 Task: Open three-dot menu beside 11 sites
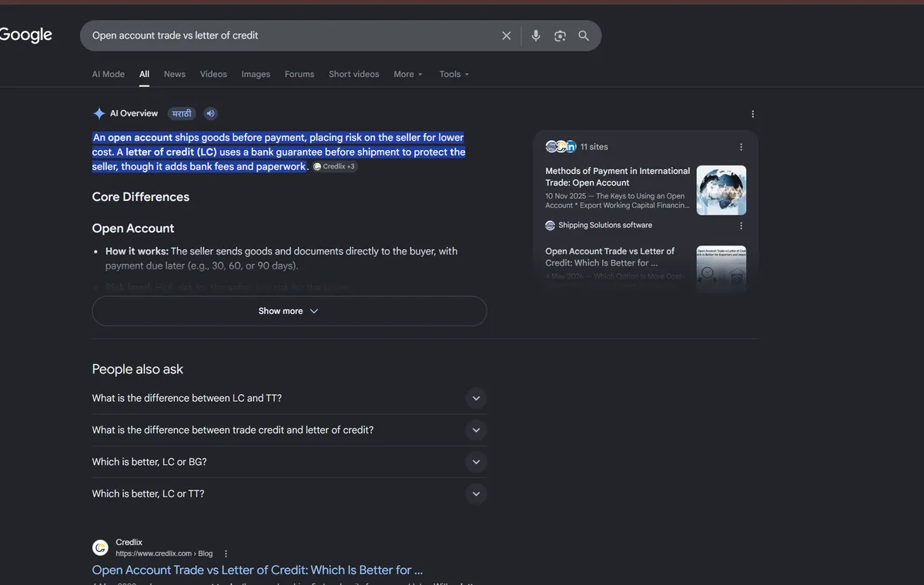point(741,147)
